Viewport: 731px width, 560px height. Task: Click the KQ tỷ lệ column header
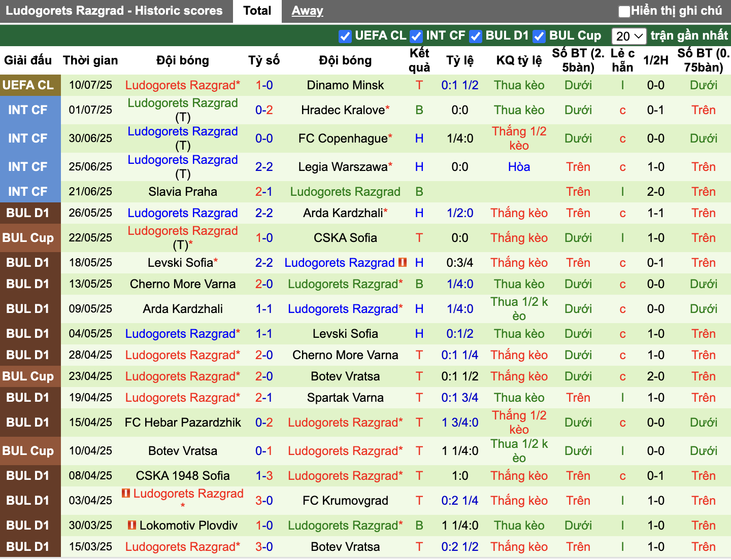click(x=519, y=60)
